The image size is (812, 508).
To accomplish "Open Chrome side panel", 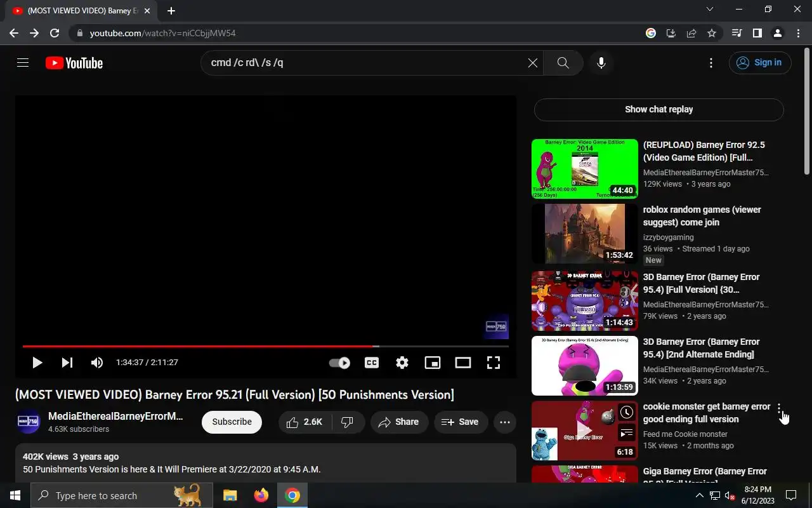I will tap(757, 33).
